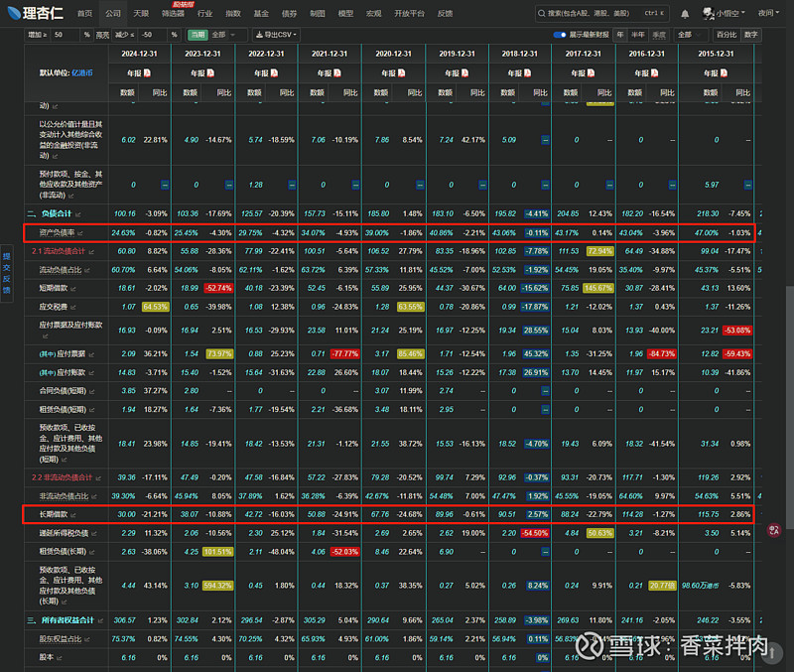
Task: Click the 开放平台 link
Action: [409, 14]
